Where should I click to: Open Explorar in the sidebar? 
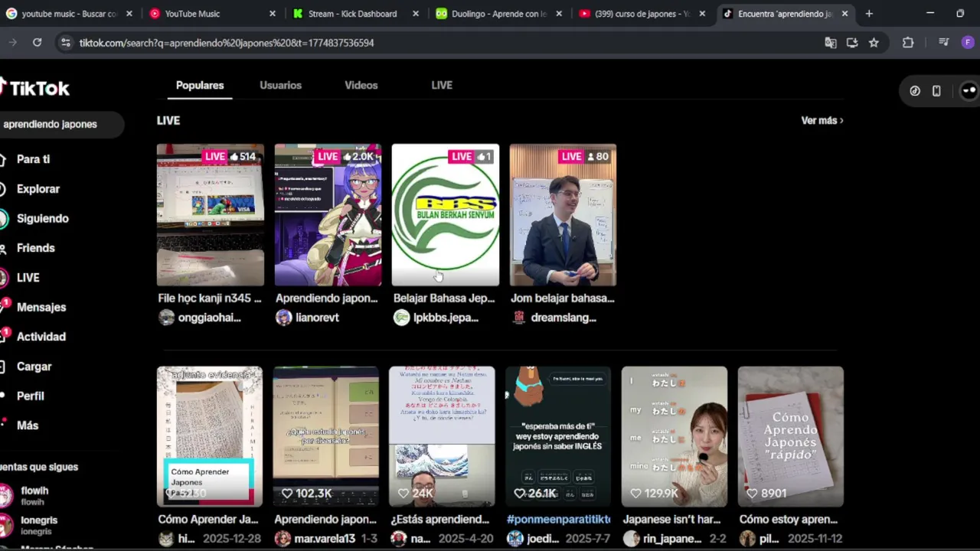[x=38, y=189]
